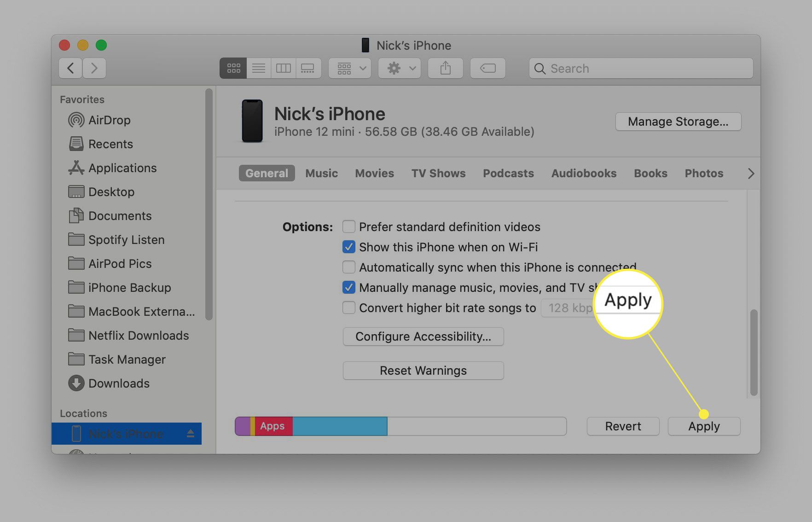Click the sidebar vertical scrollbar

(209, 204)
